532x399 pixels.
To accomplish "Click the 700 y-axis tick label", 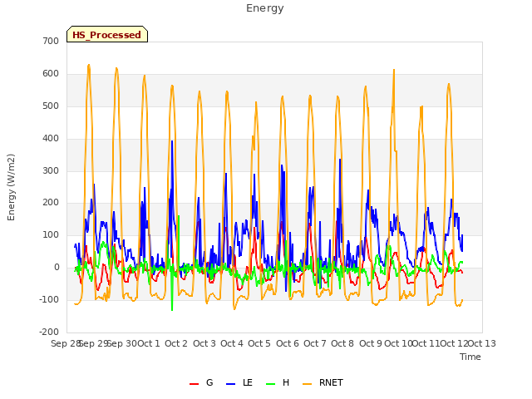I will [x=51, y=41].
